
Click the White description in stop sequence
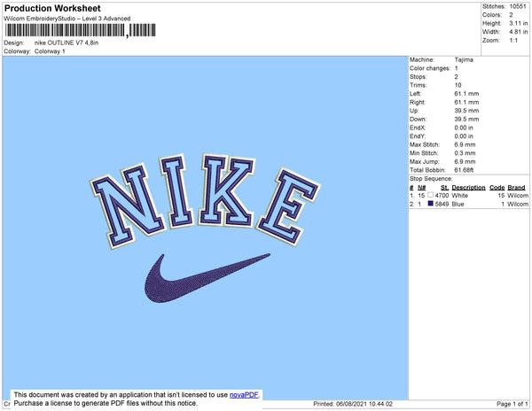tap(459, 196)
